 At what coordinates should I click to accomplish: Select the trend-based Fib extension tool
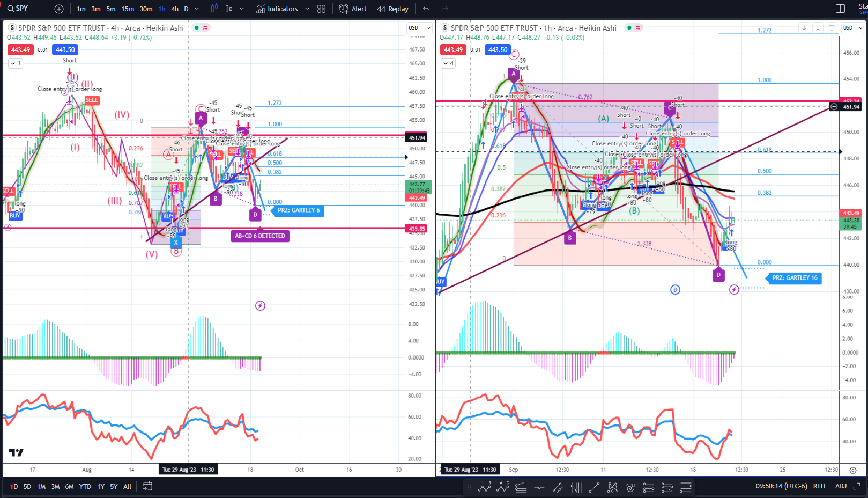point(649,487)
